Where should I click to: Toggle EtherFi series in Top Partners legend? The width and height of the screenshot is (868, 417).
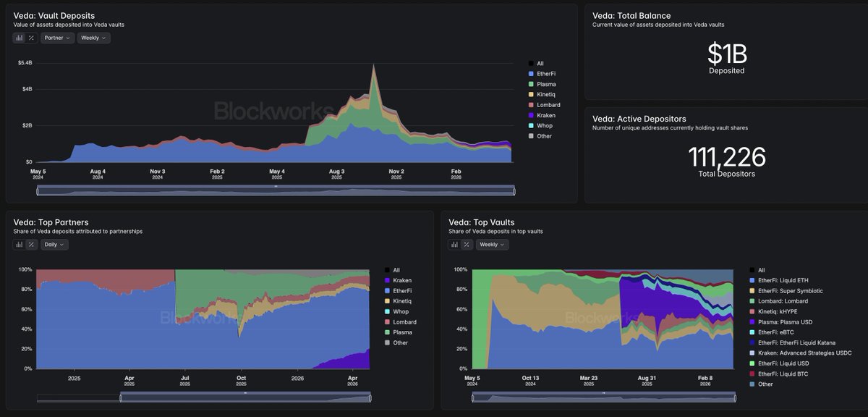(399, 291)
